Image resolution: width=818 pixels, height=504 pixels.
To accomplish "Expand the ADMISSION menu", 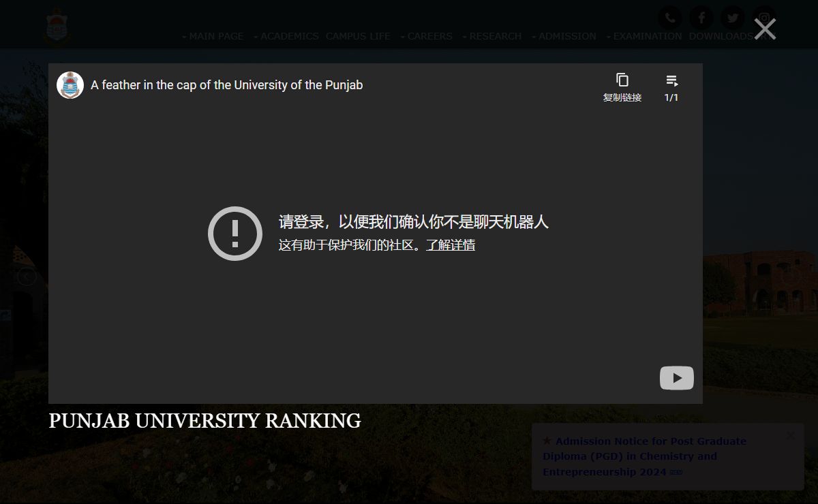I will (x=564, y=36).
